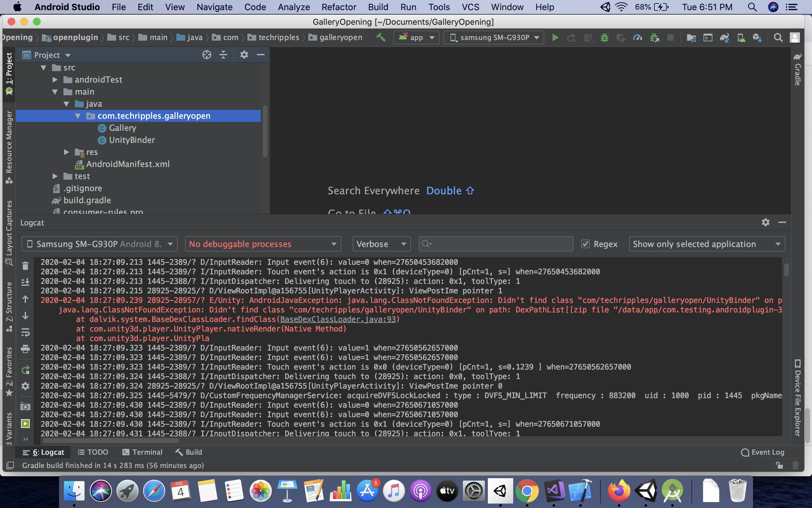812x508 pixels.
Task: Hide the Project panel
Action: tap(261, 55)
